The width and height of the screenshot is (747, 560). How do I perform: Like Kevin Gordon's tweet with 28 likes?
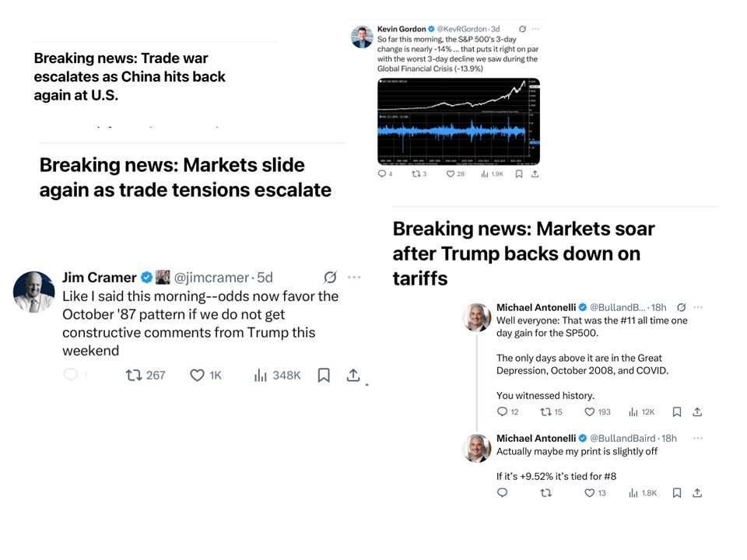tap(450, 174)
